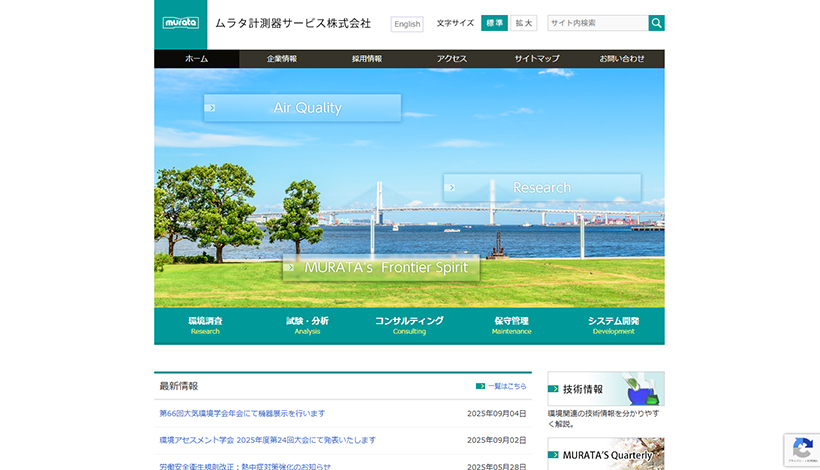Click arrow icon beside 一覧はこちら
The height and width of the screenshot is (470, 820).
click(x=481, y=386)
